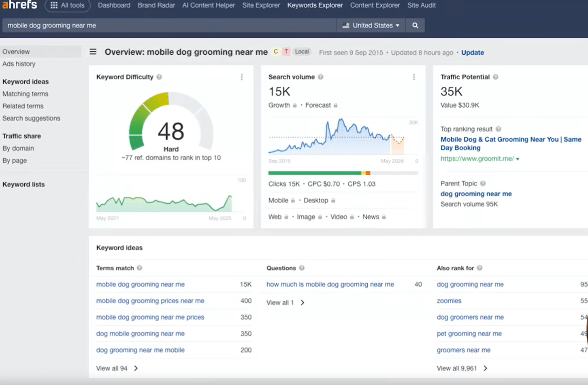Click the Parent Topic help icon
The height and width of the screenshot is (385, 588).
(x=483, y=183)
